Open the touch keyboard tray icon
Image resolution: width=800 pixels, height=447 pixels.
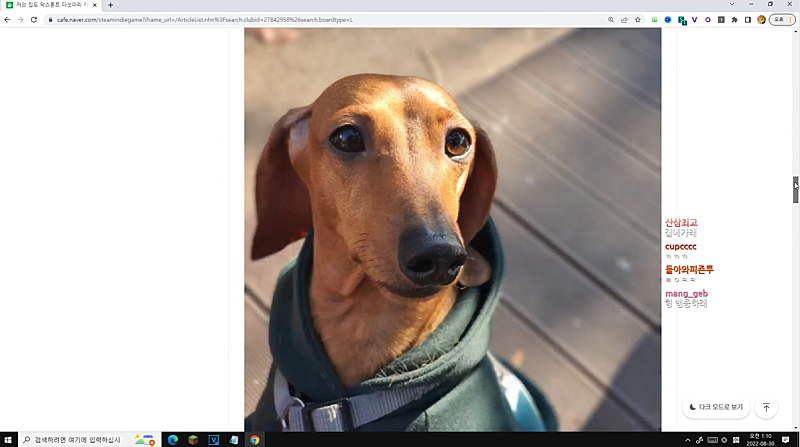pos(712,440)
